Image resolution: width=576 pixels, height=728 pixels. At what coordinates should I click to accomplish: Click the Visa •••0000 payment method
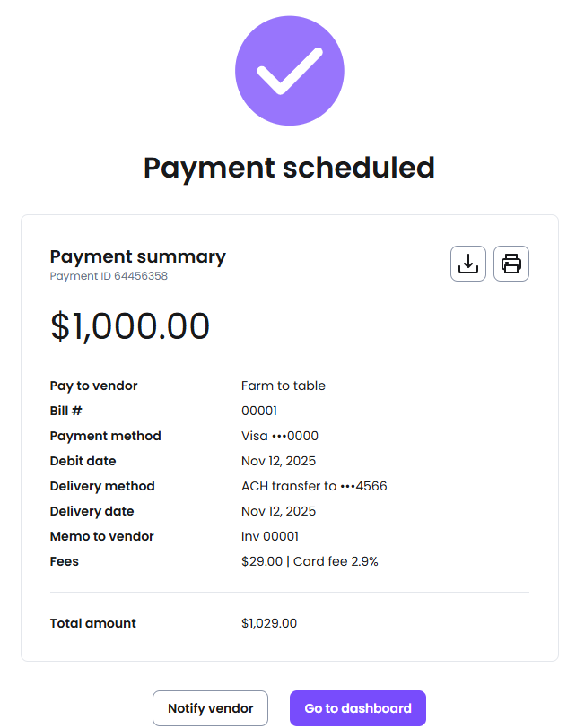(280, 436)
